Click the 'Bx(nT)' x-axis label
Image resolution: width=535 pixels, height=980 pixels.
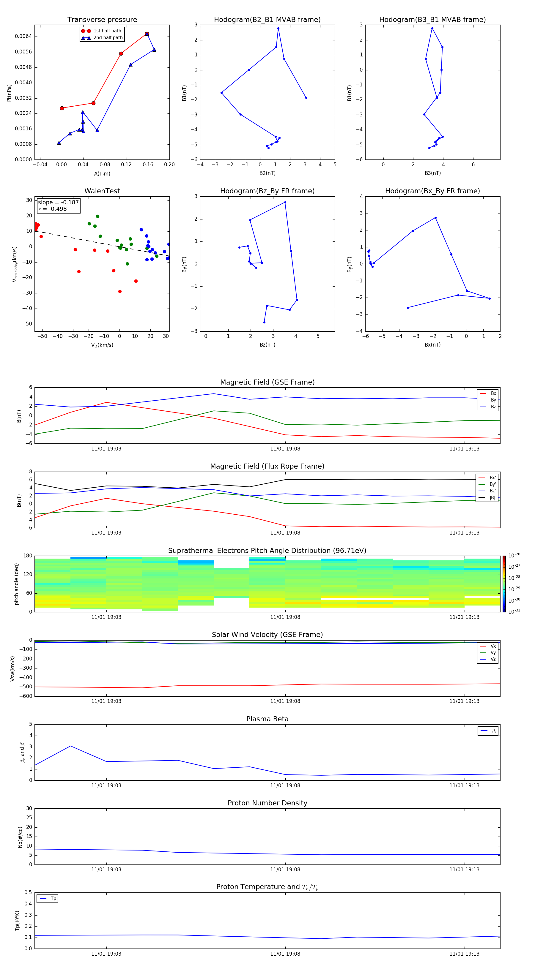[432, 345]
